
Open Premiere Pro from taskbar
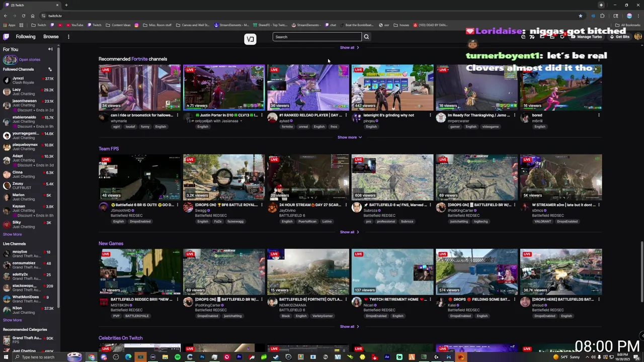point(239,357)
